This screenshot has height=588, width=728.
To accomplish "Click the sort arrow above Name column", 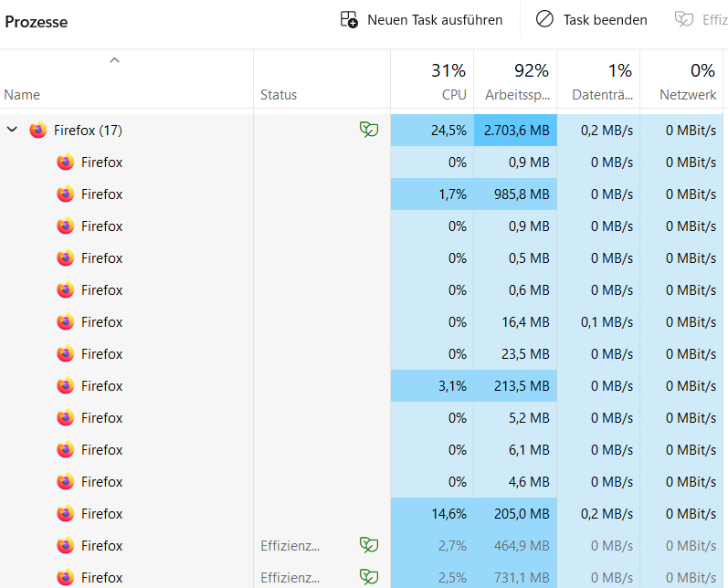I will (115, 60).
